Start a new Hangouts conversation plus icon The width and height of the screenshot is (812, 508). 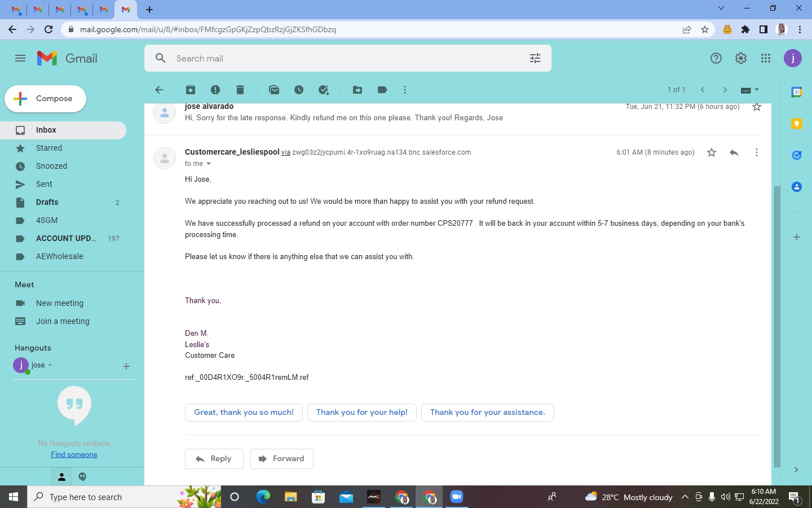(x=126, y=366)
